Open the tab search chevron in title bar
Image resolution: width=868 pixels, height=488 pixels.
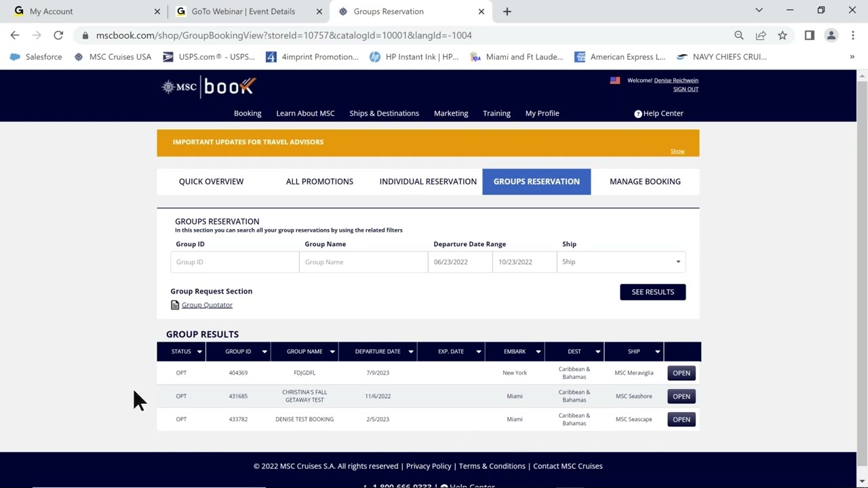759,10
